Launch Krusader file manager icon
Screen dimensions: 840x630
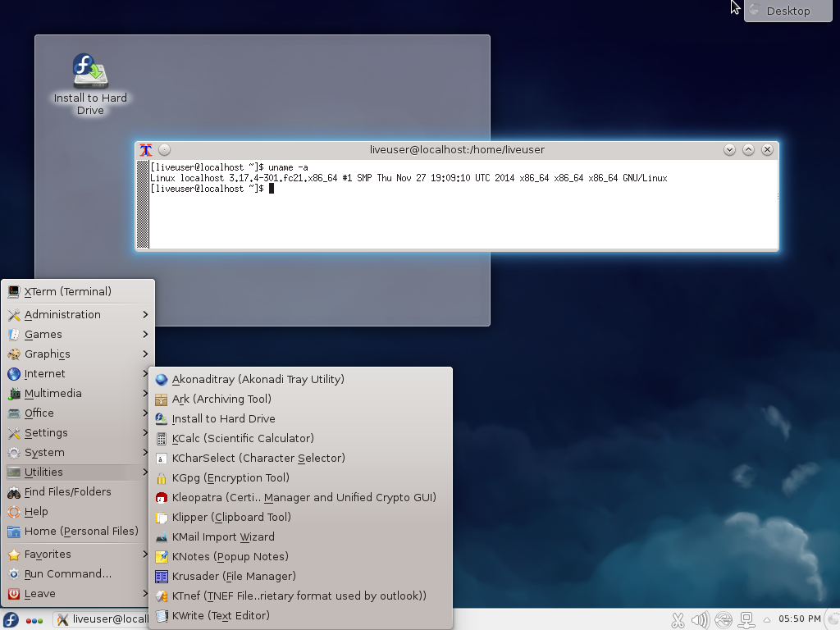coord(162,577)
